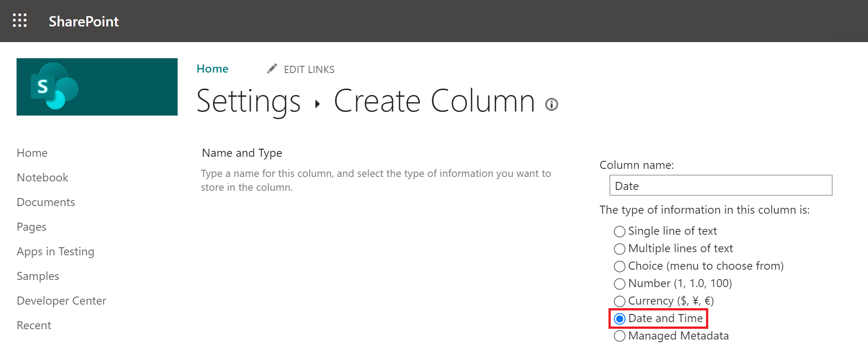Select the Number column type

[x=620, y=284]
